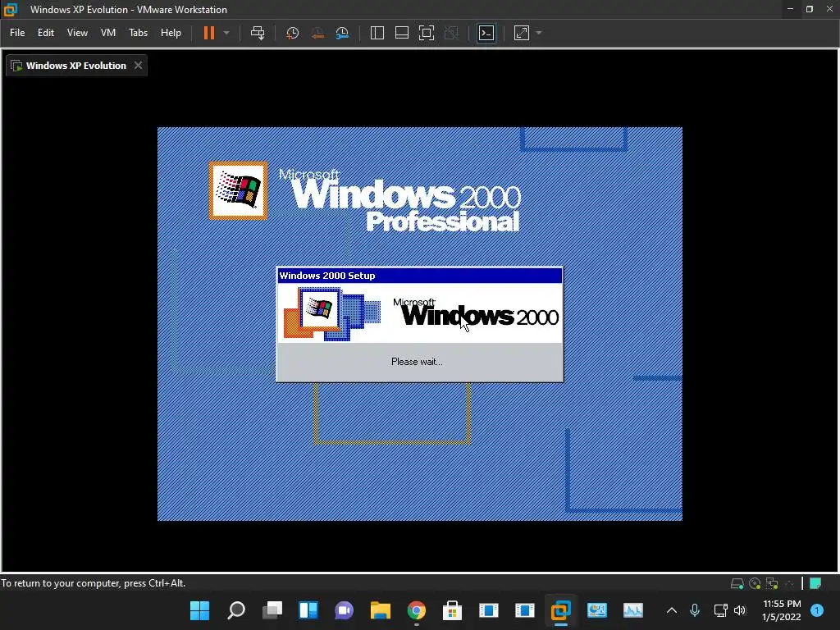Take a snapshot of this virtual machine
Image resolution: width=840 pixels, height=630 pixels.
pyautogui.click(x=292, y=33)
